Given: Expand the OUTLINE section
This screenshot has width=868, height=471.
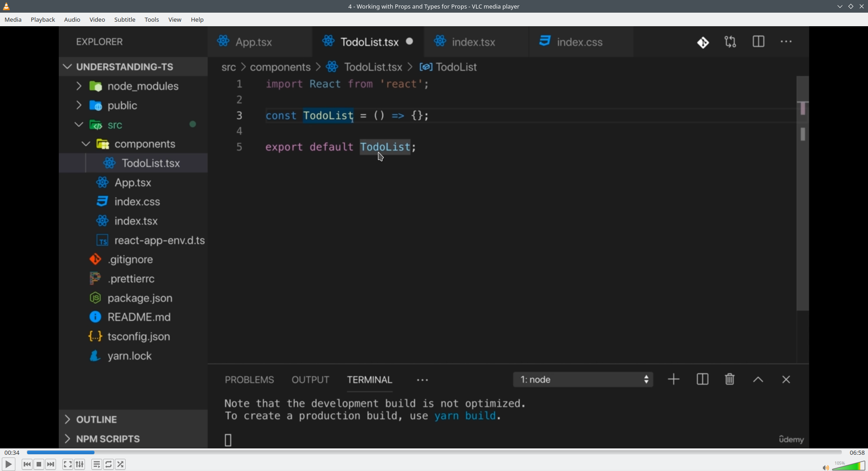Looking at the screenshot, I should coord(133,419).
